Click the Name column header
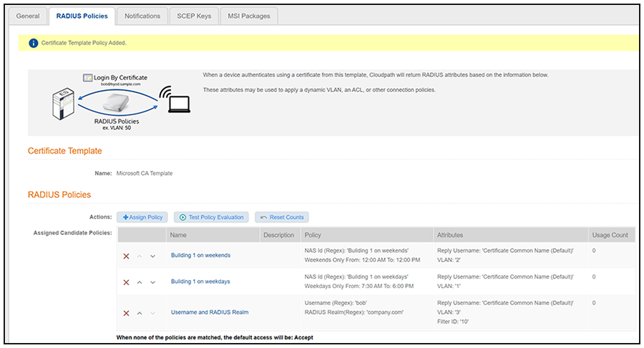The height and width of the screenshot is (348, 644). (x=213, y=235)
